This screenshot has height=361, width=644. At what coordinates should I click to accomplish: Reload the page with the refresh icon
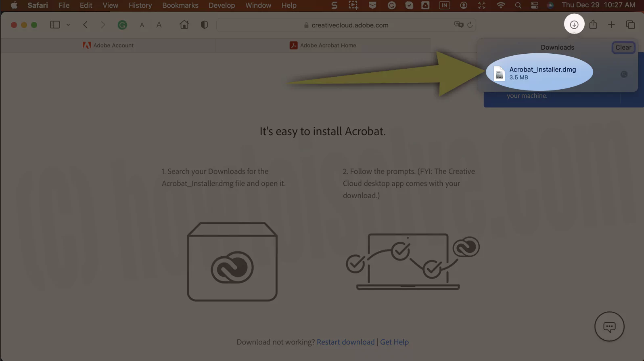(x=470, y=25)
